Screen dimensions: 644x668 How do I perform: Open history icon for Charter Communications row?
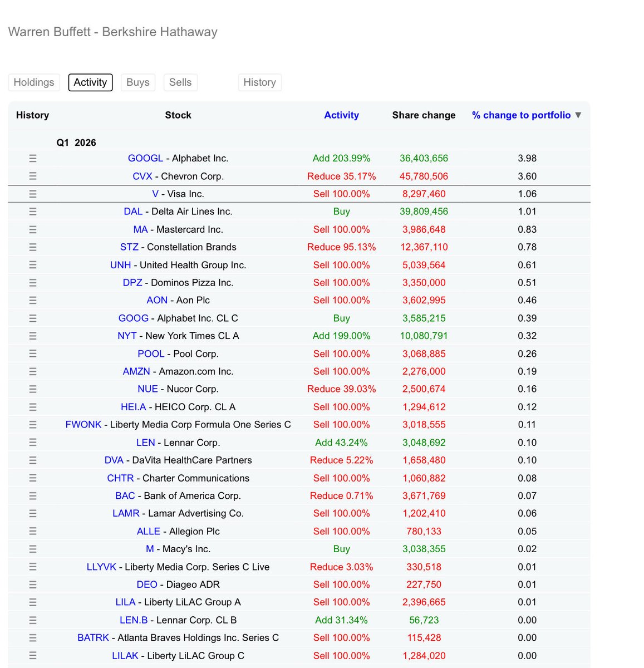[x=33, y=478]
